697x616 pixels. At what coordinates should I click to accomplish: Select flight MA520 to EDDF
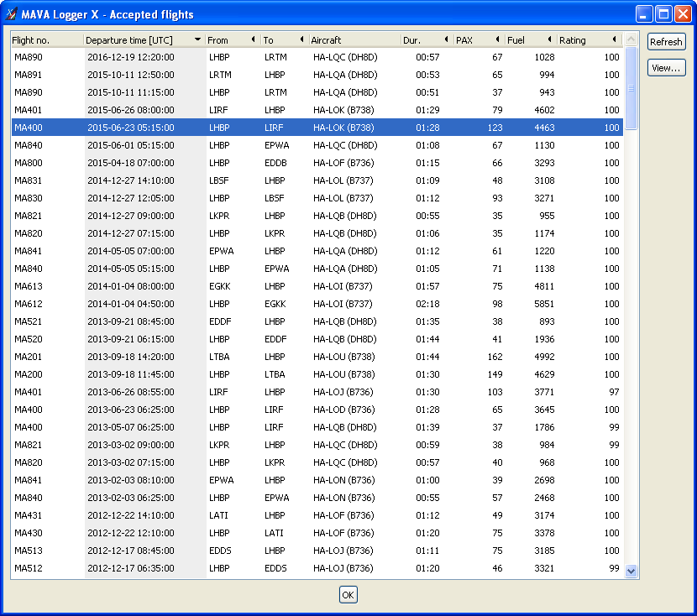pyautogui.click(x=317, y=339)
